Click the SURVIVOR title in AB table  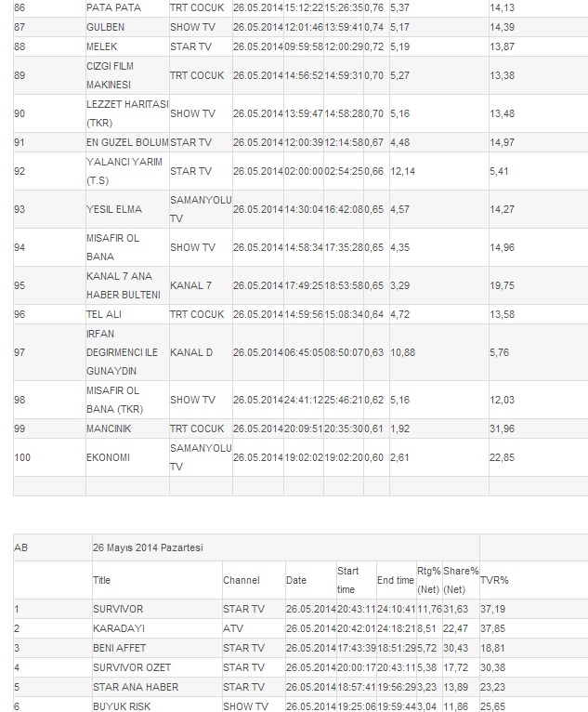[x=118, y=609]
